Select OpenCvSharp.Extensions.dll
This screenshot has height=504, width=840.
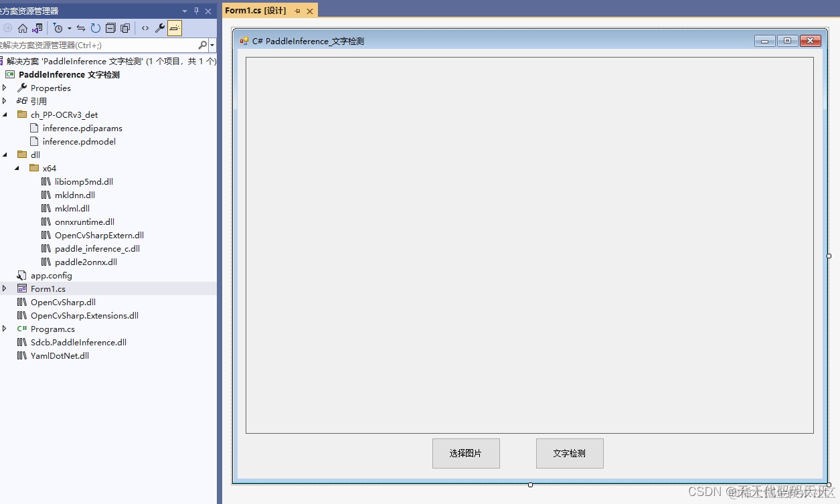click(84, 315)
